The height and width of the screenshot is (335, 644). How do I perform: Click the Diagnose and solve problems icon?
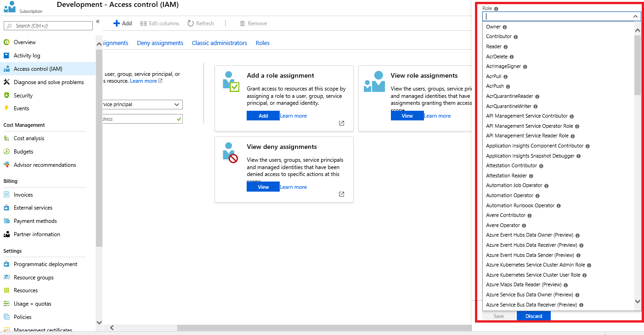tap(6, 82)
